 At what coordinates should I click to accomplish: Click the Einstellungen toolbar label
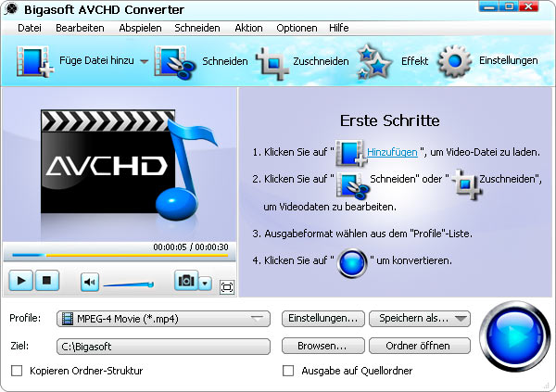pyautogui.click(x=508, y=60)
